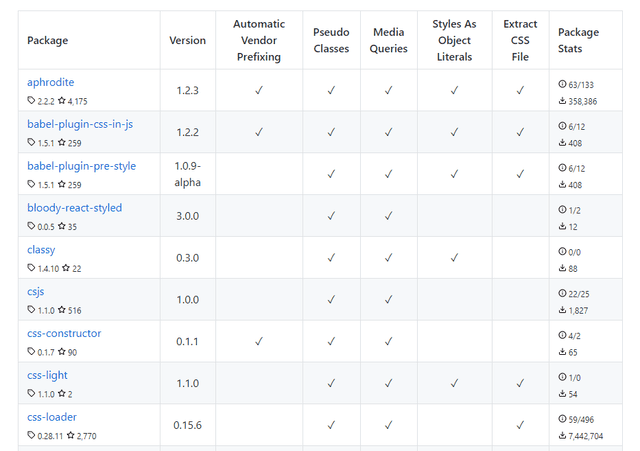Click the 7,442,704 downloads value

pyautogui.click(x=586, y=436)
